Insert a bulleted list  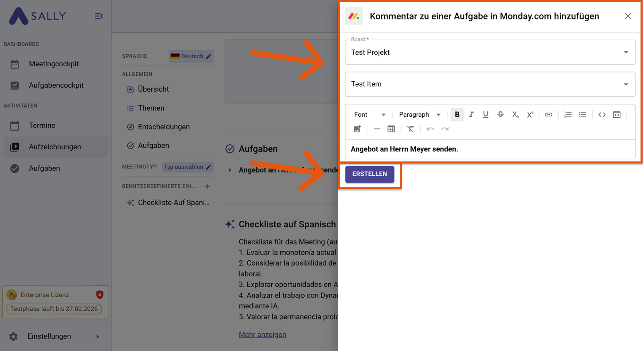[x=582, y=115]
